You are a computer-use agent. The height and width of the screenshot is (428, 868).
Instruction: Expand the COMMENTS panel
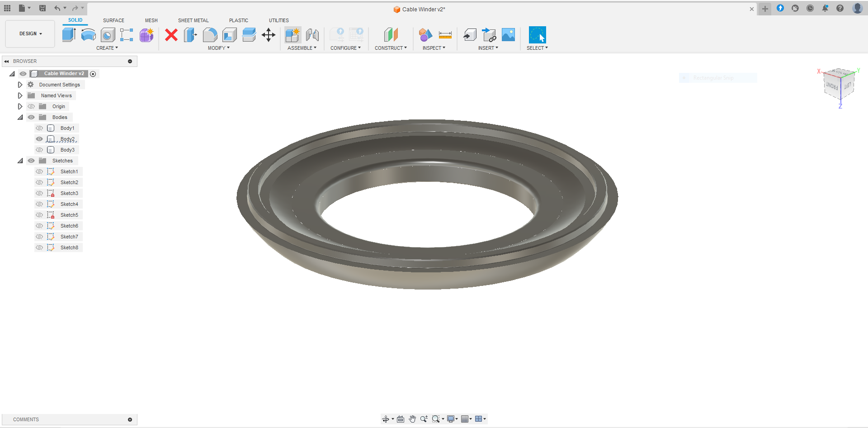[130, 420]
